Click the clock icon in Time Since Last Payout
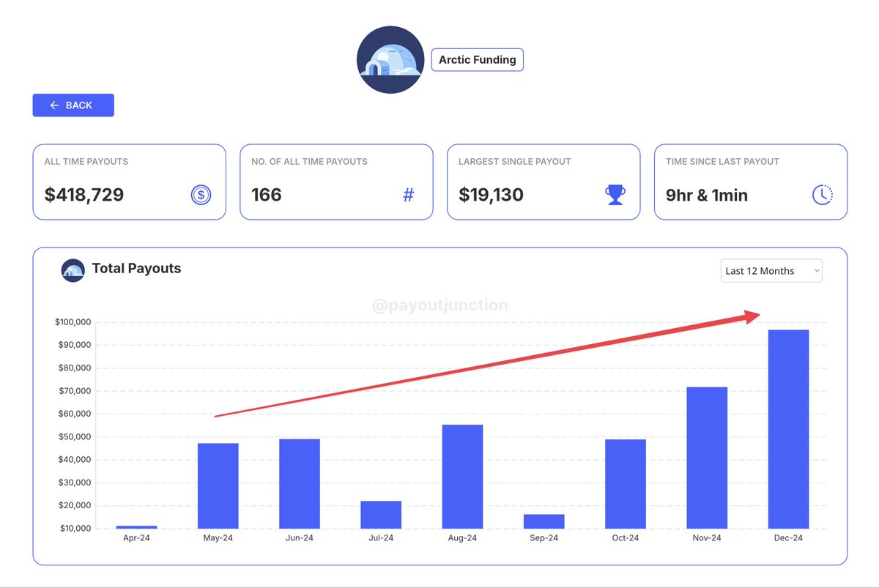The height and width of the screenshot is (588, 879). tap(823, 195)
